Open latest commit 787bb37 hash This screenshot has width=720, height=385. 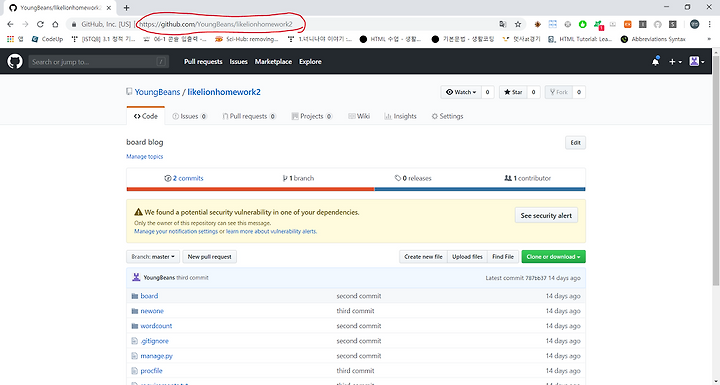[536, 277]
